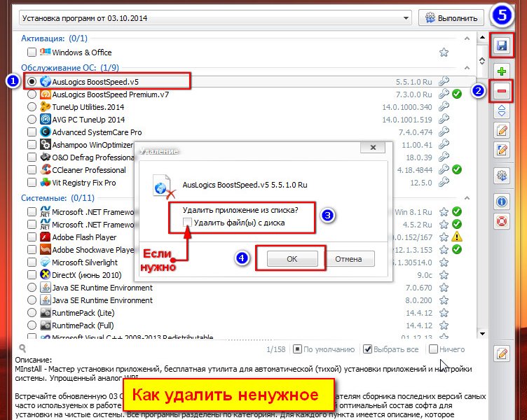
Task: Click the red lifebuoy help icon
Action: pyautogui.click(x=502, y=221)
